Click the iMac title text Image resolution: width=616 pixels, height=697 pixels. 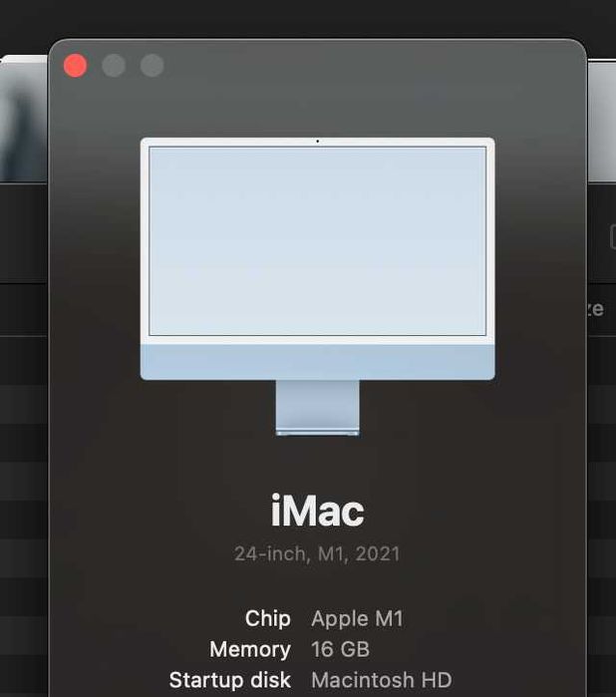click(x=317, y=511)
